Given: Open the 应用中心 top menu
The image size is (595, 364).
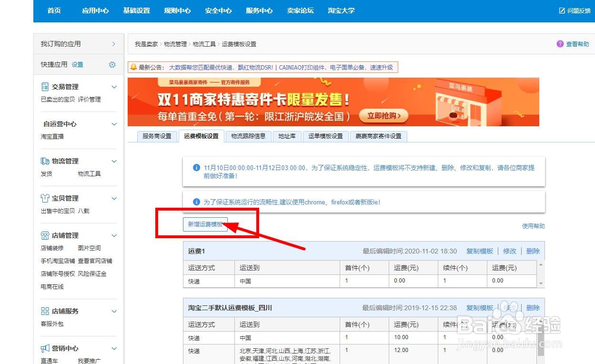Looking at the screenshot, I should [95, 10].
